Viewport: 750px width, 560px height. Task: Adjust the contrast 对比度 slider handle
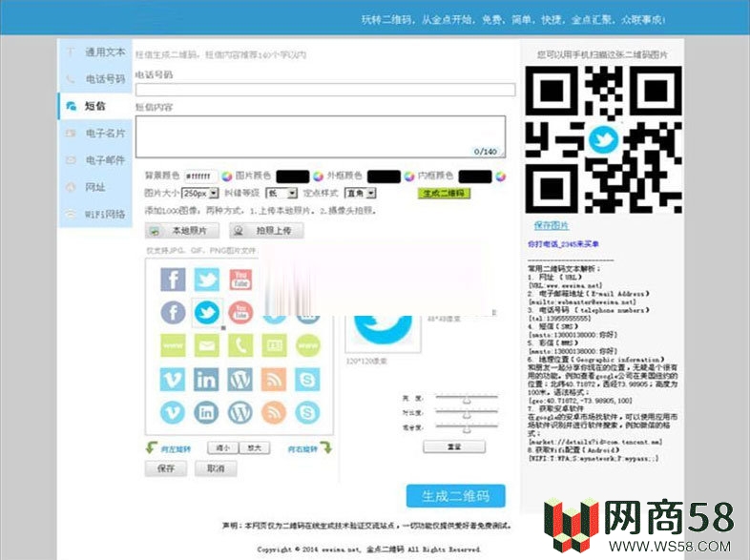[467, 414]
